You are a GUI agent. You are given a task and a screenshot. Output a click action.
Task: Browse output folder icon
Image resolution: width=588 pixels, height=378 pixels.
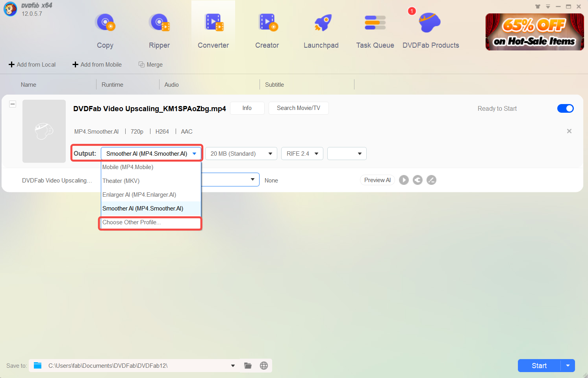[248, 366]
